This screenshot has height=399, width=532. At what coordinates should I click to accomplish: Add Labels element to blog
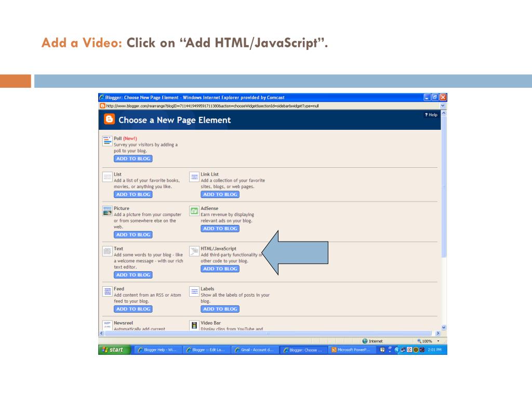click(x=220, y=309)
